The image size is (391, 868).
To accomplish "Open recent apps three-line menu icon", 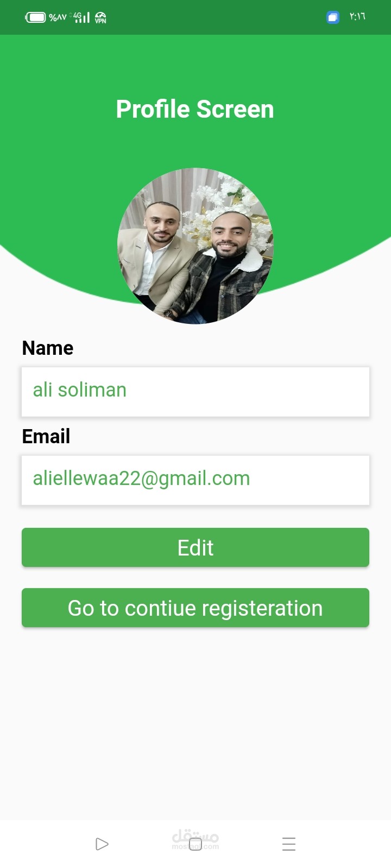I will pos(289,844).
